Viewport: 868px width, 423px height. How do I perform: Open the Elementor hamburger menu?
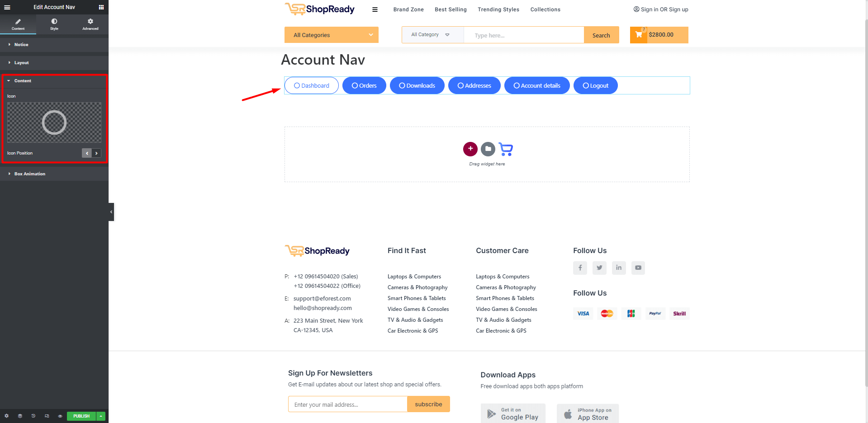pyautogui.click(x=7, y=7)
